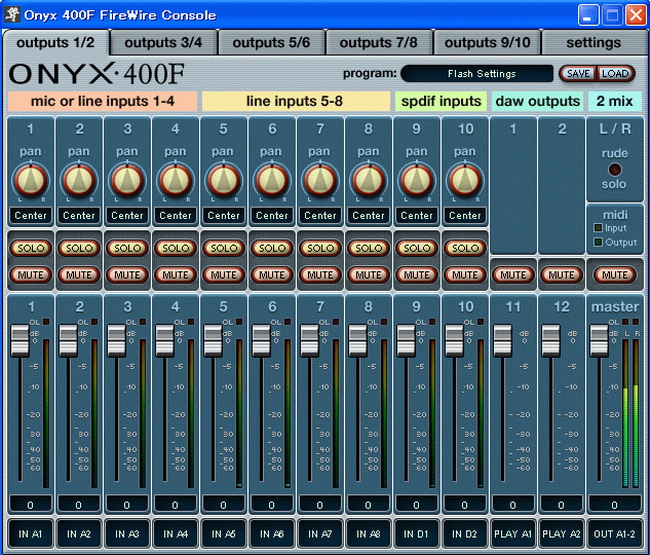Toggle the midi Output indicator checkbox
The height and width of the screenshot is (555, 650).
coord(598,242)
